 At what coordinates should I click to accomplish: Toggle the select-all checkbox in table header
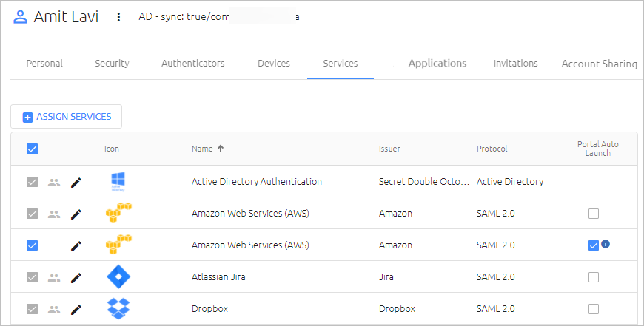[x=32, y=149]
